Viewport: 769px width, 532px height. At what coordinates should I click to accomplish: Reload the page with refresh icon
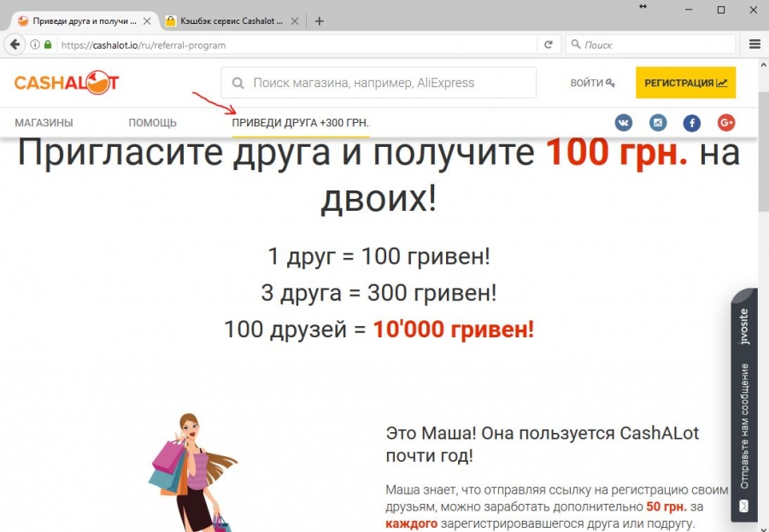pyautogui.click(x=549, y=44)
